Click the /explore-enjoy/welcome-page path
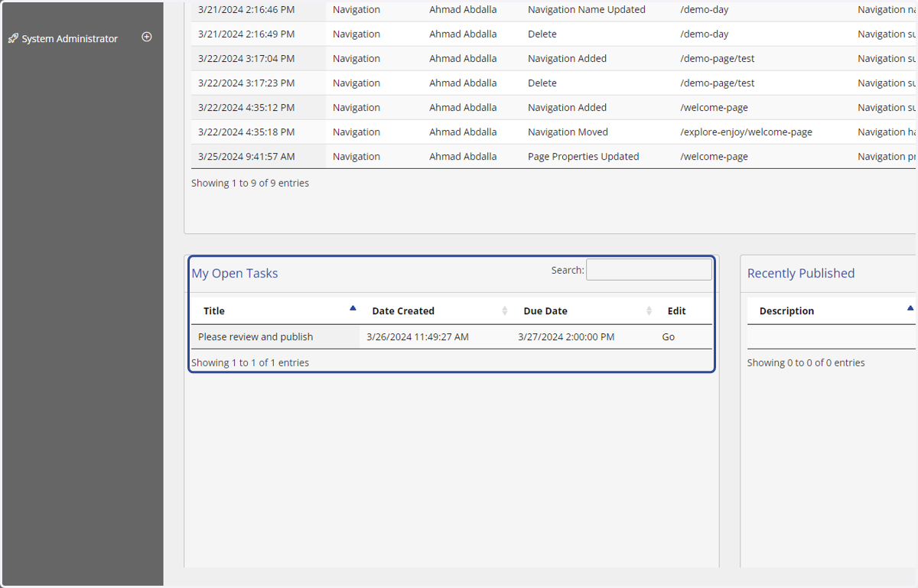Screen dimensions: 918x588 [746, 132]
